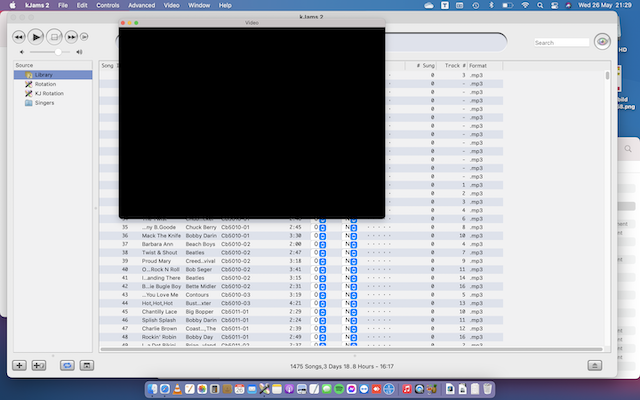Click the add folder plus button

[38, 366]
